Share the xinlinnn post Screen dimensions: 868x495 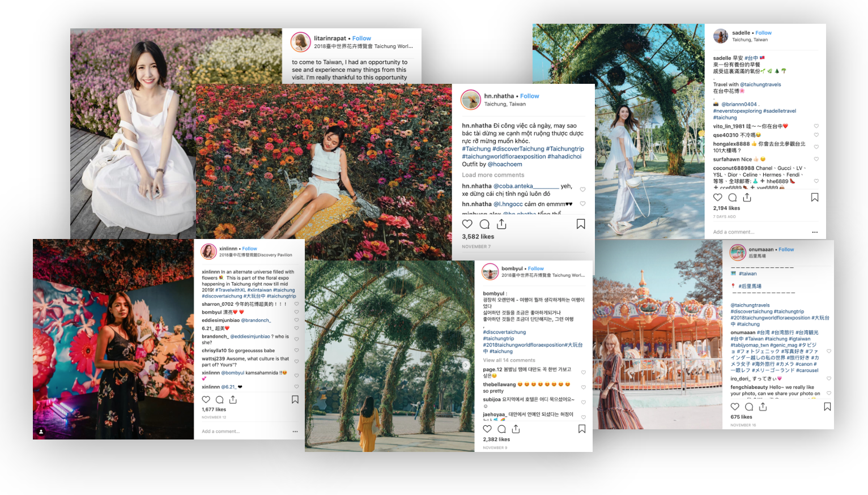click(233, 399)
